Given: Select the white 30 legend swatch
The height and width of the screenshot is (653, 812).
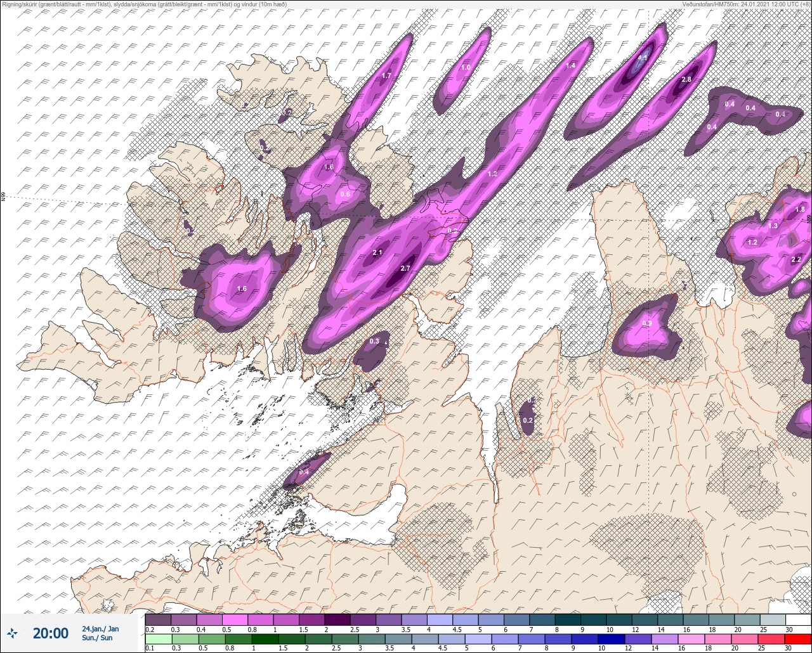Looking at the screenshot, I should pos(798,619).
